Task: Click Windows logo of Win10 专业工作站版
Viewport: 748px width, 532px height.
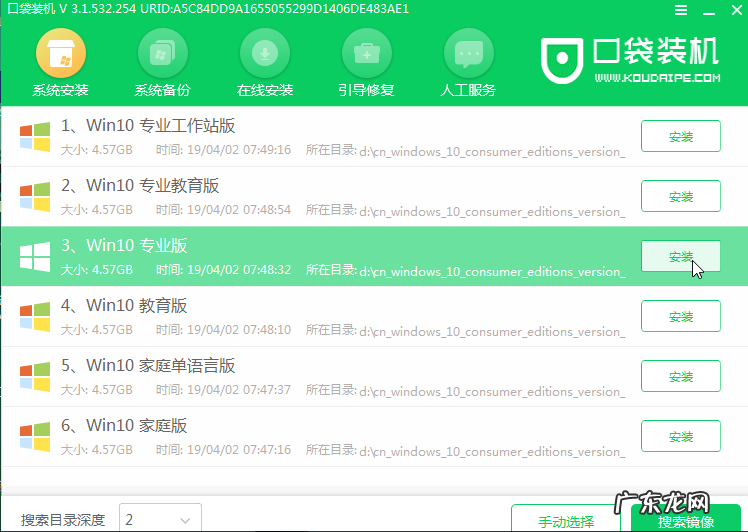Action: [35, 137]
